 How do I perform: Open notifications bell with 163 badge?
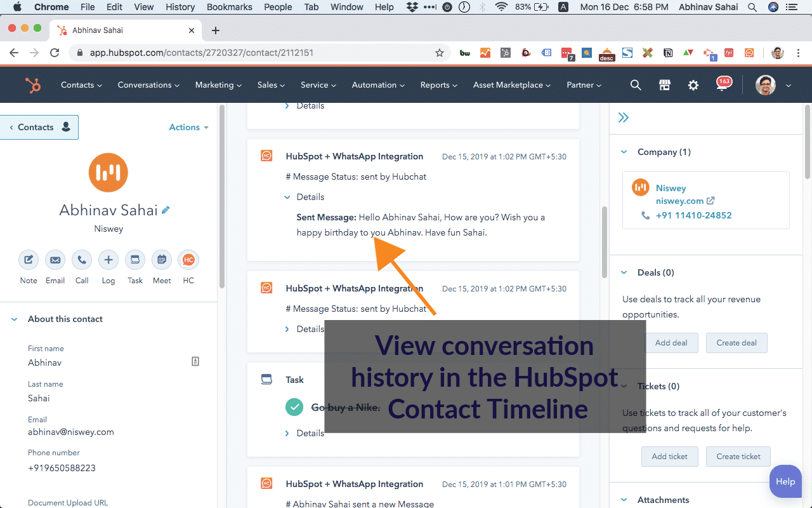723,84
